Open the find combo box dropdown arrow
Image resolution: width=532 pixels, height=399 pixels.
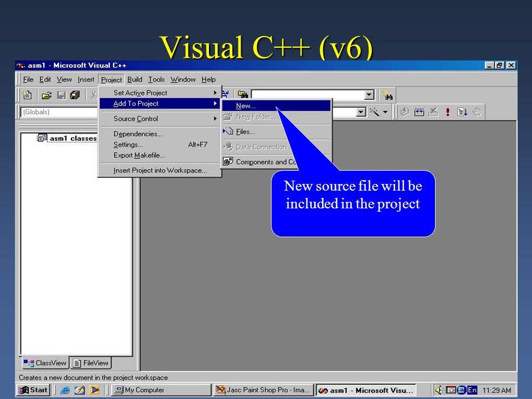(369, 95)
